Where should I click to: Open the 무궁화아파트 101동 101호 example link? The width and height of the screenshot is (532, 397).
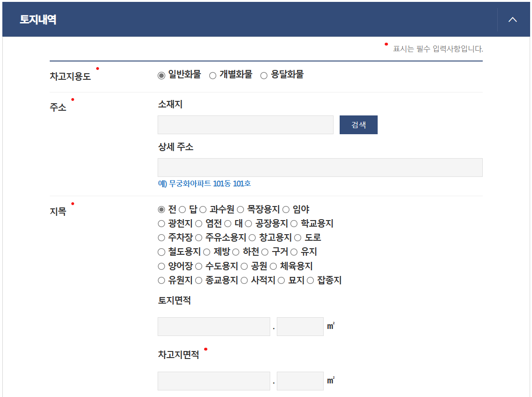(210, 183)
